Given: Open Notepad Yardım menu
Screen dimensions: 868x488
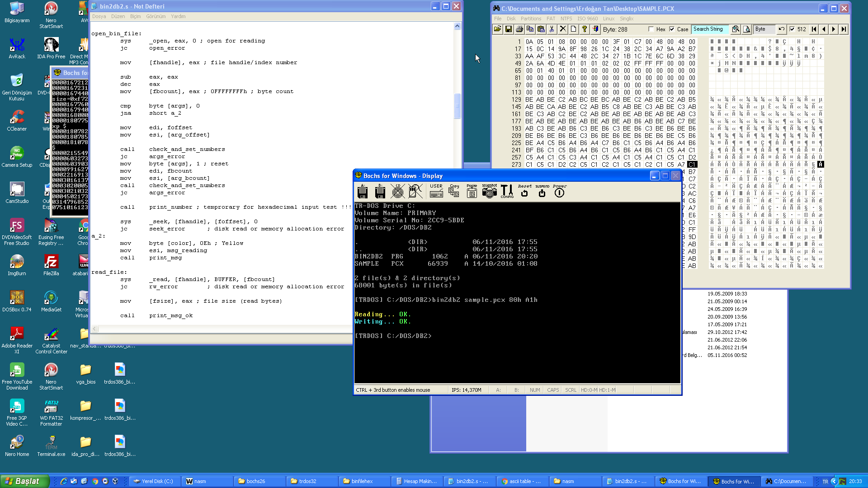Looking at the screenshot, I should point(178,16).
